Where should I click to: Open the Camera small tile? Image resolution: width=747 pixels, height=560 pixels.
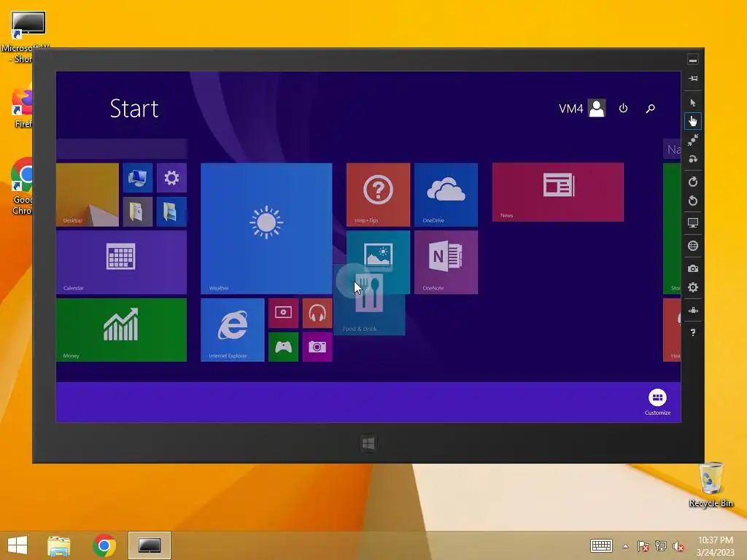point(317,346)
